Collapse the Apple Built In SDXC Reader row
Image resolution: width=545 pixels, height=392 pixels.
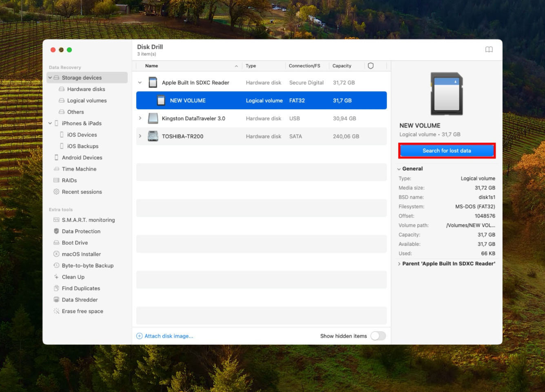pos(140,83)
